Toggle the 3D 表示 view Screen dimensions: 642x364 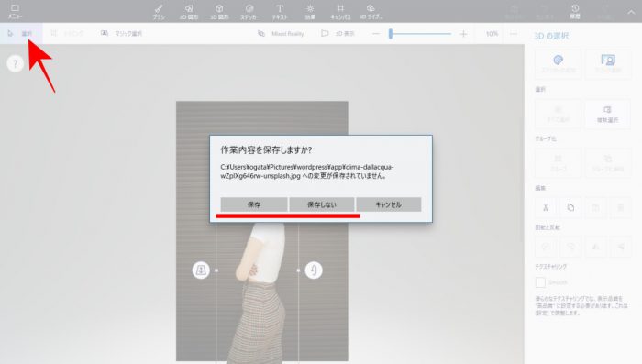tap(338, 34)
